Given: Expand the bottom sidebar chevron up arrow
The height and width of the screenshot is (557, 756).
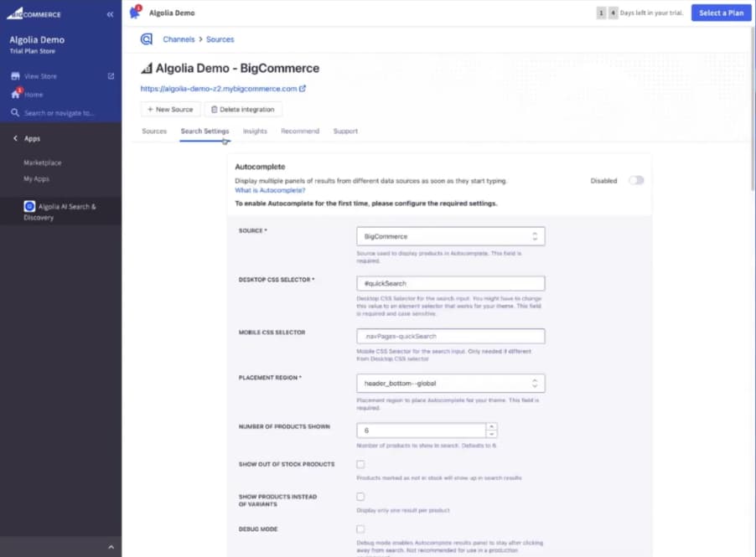Looking at the screenshot, I should (x=111, y=547).
